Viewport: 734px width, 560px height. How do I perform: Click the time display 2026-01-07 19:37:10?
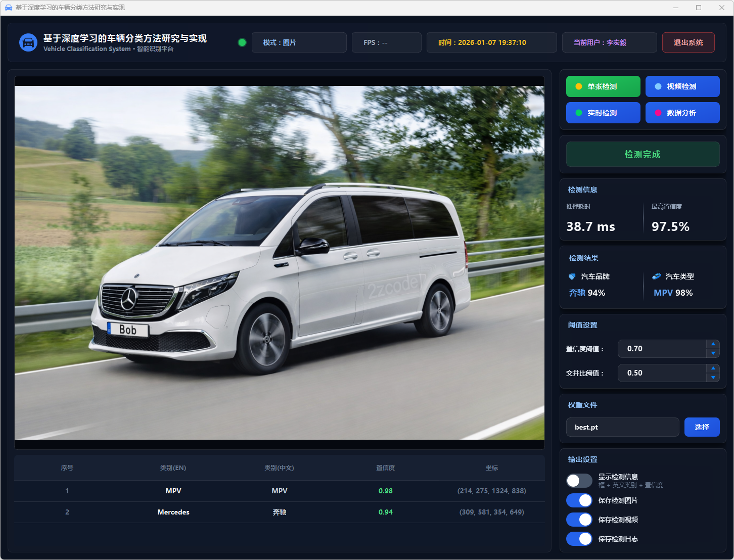click(492, 42)
